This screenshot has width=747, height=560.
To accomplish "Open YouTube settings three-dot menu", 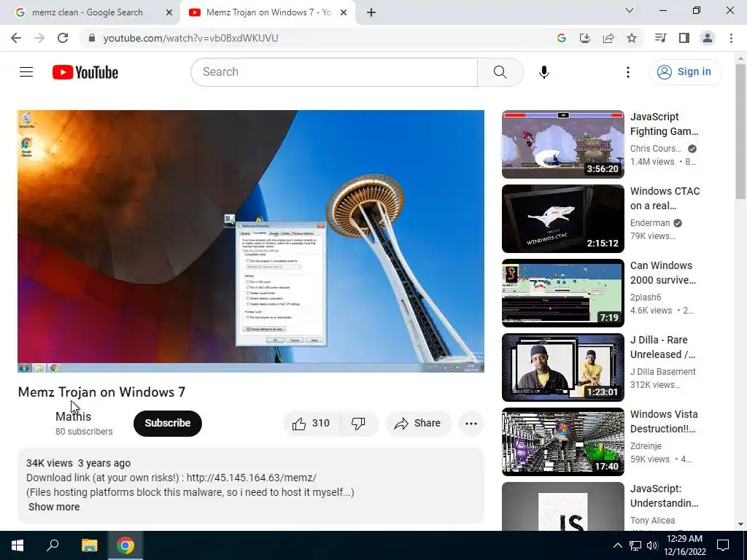I will point(628,72).
